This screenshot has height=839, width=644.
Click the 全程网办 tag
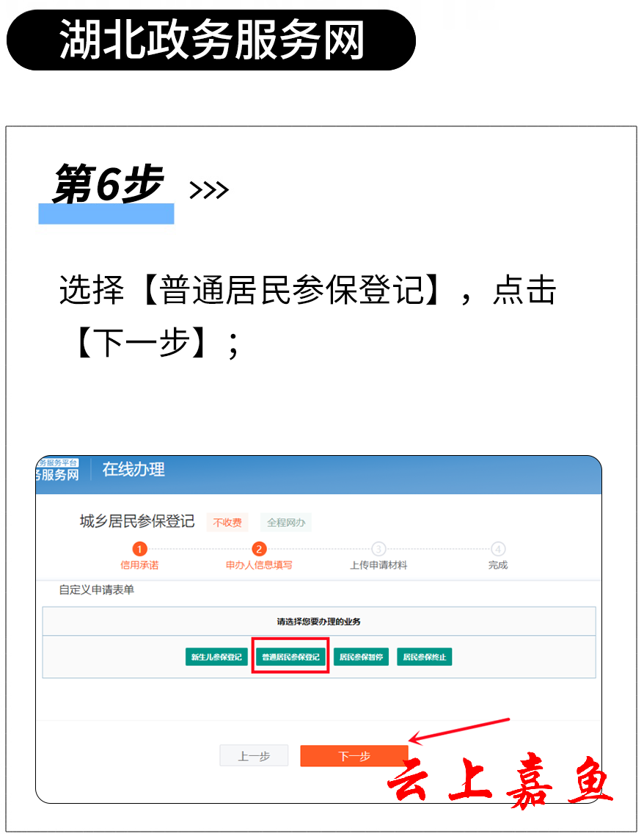pos(286,522)
